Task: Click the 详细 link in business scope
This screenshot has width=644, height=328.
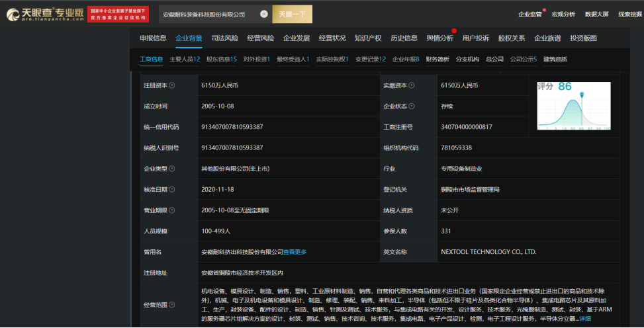Action: tap(585, 319)
